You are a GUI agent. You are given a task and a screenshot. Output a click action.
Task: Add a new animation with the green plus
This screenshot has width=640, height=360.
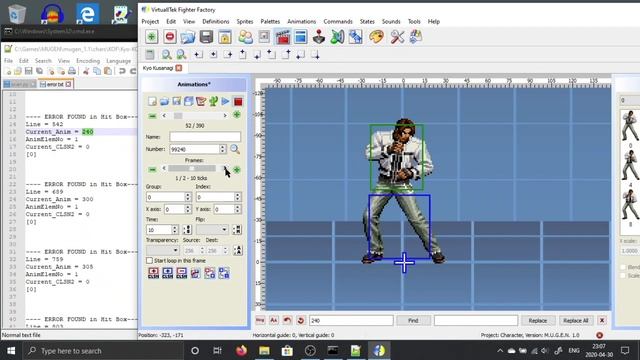[237, 116]
